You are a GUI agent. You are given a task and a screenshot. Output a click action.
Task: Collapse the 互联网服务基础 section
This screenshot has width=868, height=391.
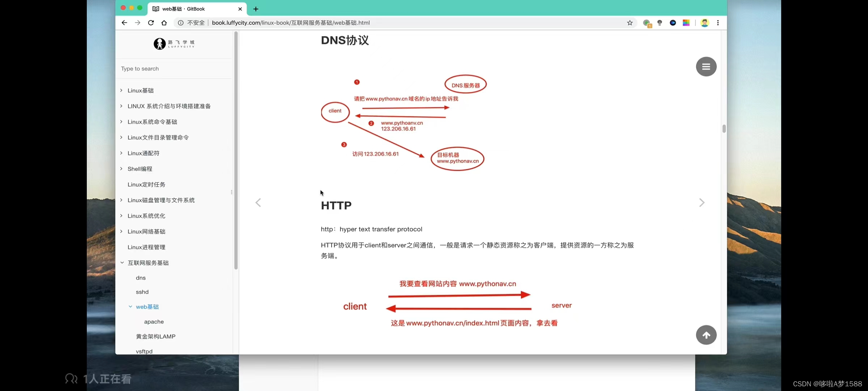click(x=122, y=263)
